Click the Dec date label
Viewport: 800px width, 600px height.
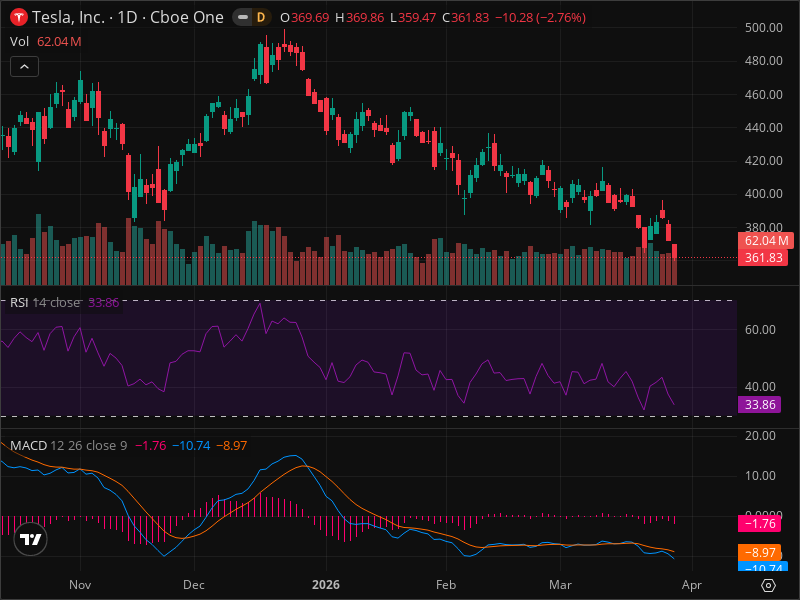(194, 585)
